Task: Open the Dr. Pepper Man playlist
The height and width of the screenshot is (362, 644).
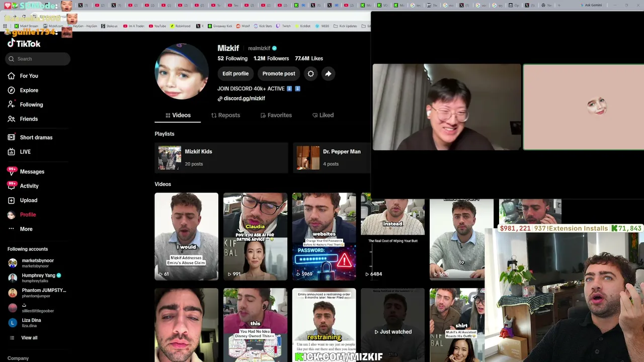Action: click(332, 158)
